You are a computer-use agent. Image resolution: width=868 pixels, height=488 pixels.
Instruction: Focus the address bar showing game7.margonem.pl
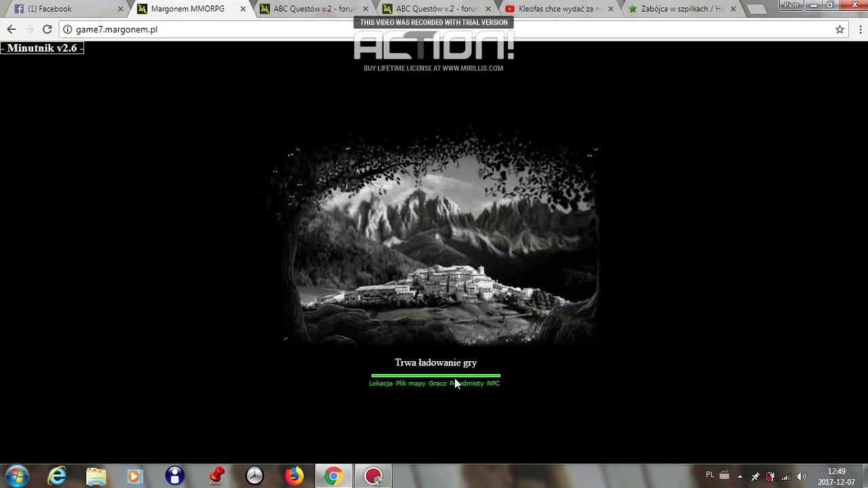453,29
